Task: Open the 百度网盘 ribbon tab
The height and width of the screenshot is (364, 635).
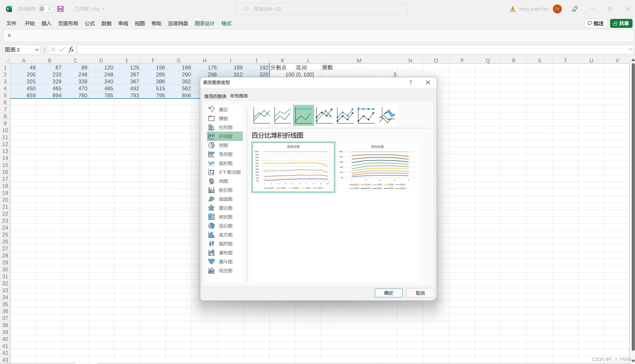Action: click(x=178, y=24)
